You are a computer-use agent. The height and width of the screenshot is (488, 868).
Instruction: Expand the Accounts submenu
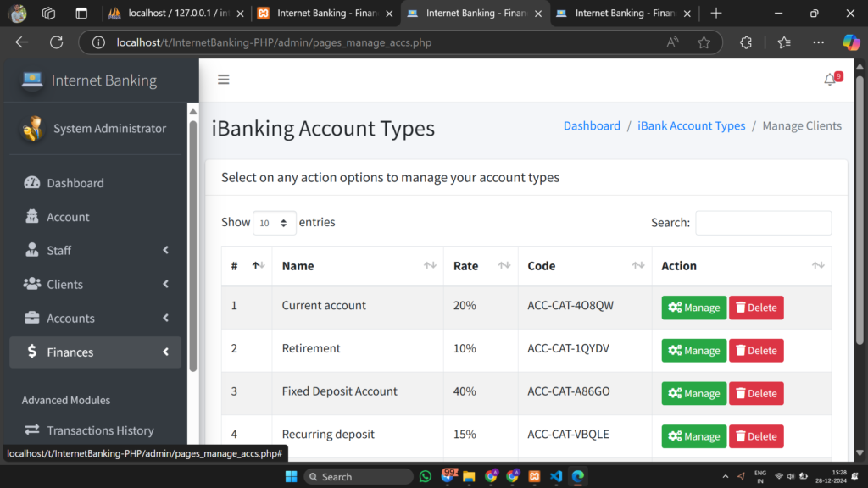click(165, 318)
